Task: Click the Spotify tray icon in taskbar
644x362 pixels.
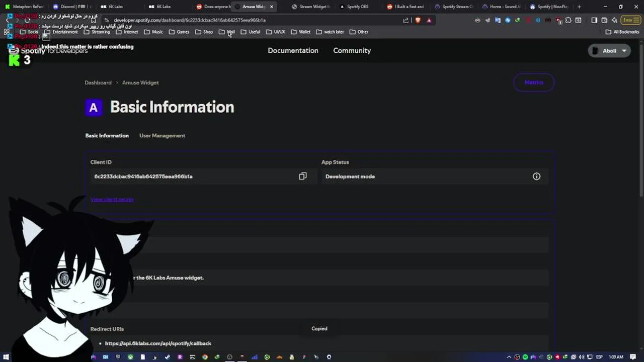Action: tap(525, 357)
